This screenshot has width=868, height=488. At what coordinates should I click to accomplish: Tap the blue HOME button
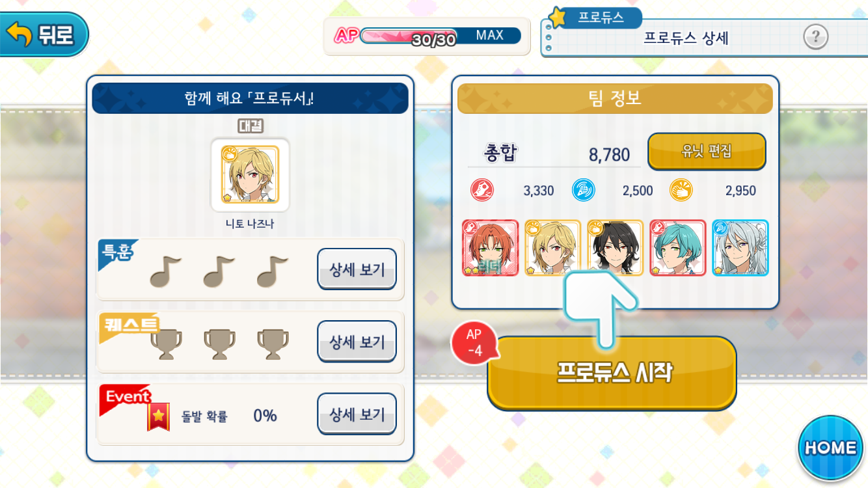[x=830, y=447]
